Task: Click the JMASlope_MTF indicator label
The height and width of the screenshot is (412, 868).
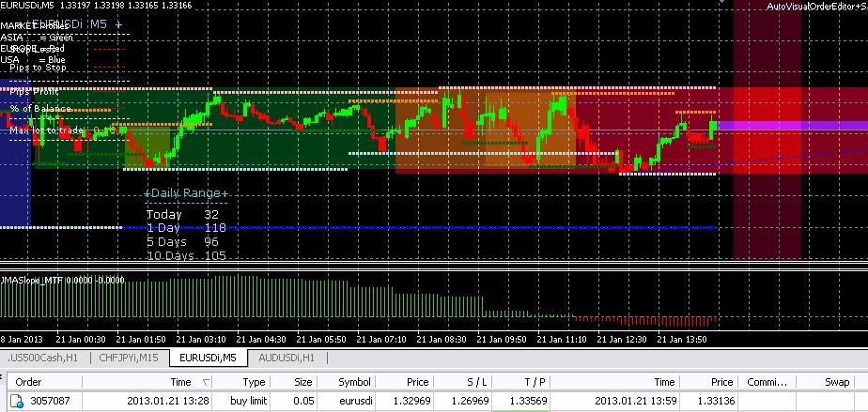Action: 32,281
